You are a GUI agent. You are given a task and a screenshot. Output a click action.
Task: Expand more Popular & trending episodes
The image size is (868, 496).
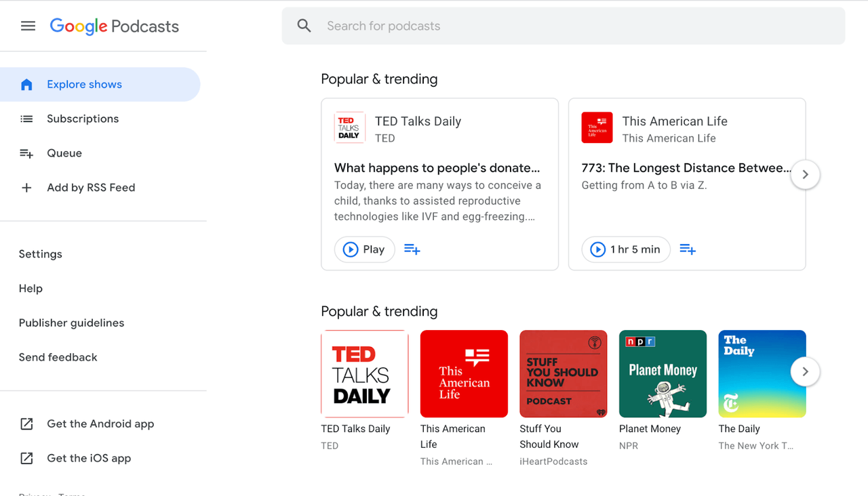click(x=805, y=174)
